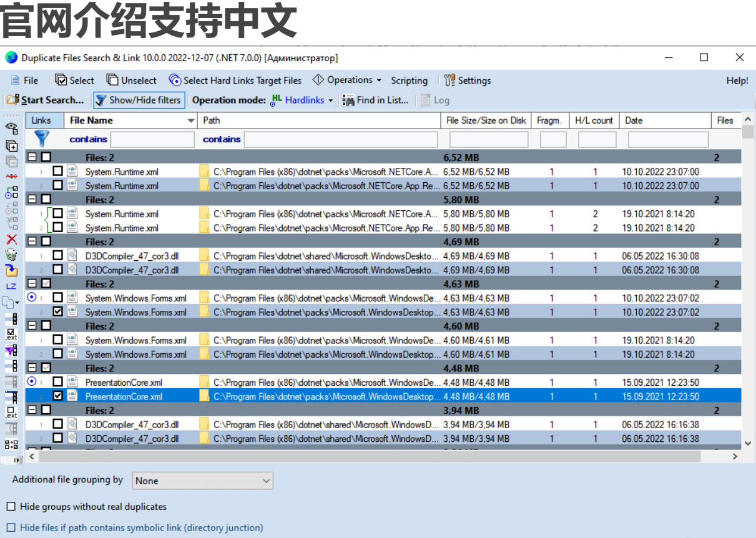Click the eye icon in left sidebar

(11, 129)
